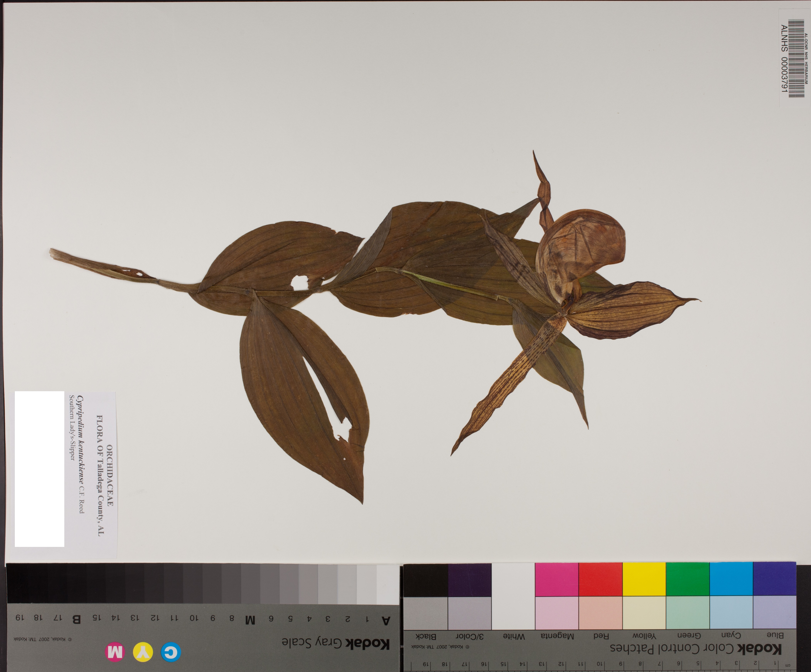Click the saturated magenta color patch
Screen dimensions: 811x672
pyautogui.click(x=556, y=579)
